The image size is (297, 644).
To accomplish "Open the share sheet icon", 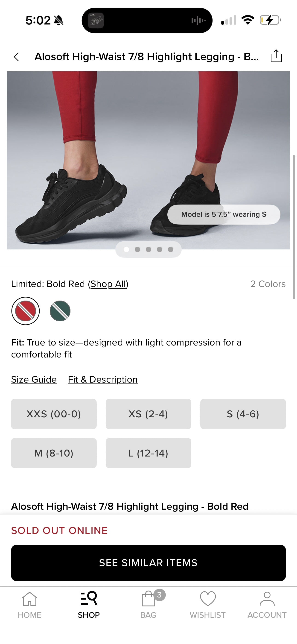I will [x=276, y=56].
